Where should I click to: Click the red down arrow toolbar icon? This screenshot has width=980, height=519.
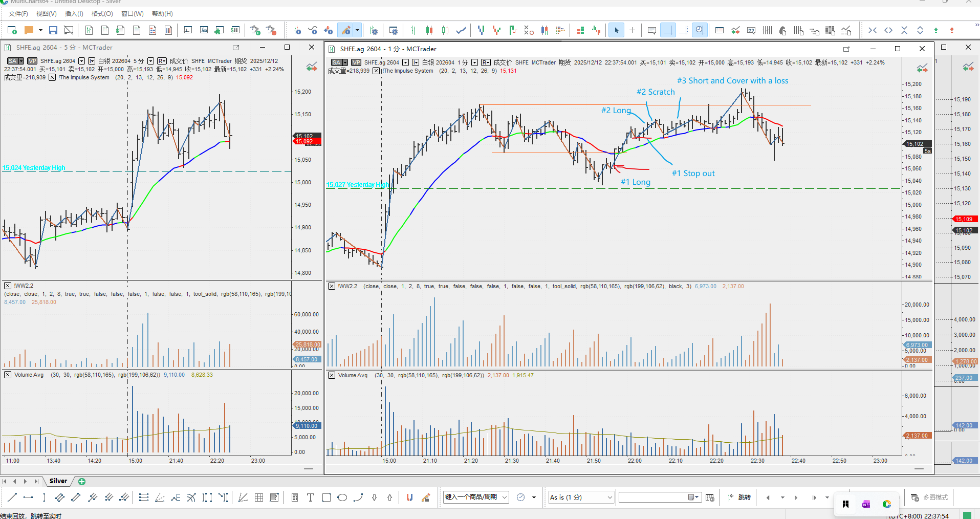[x=952, y=30]
